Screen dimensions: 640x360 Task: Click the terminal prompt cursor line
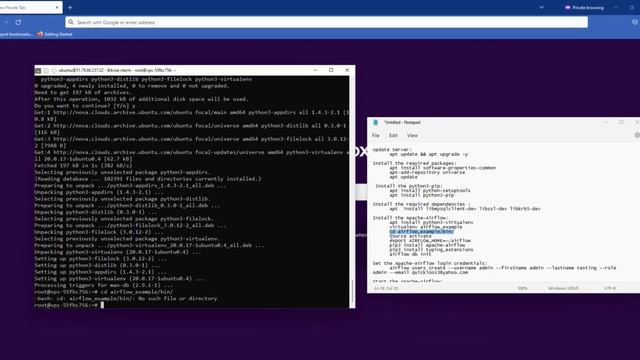tap(69, 305)
